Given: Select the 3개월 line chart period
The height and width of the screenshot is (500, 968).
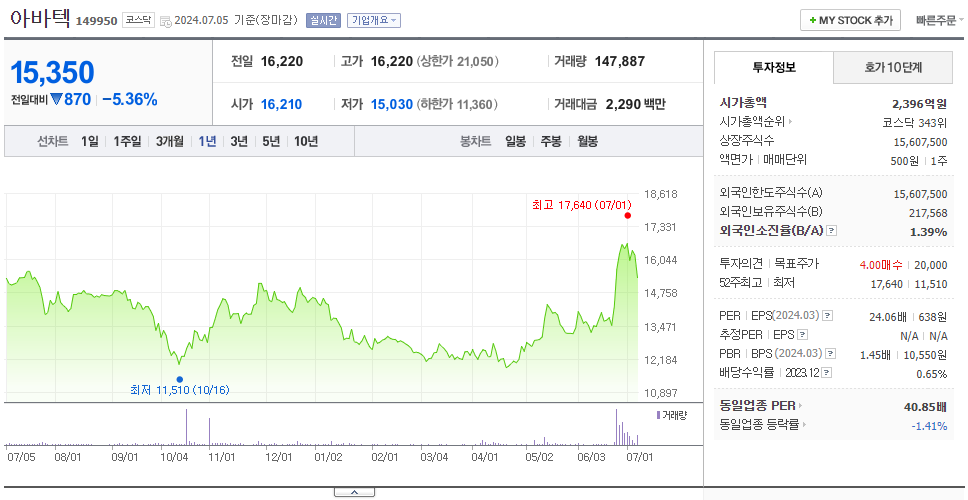Looking at the screenshot, I should coord(170,141).
